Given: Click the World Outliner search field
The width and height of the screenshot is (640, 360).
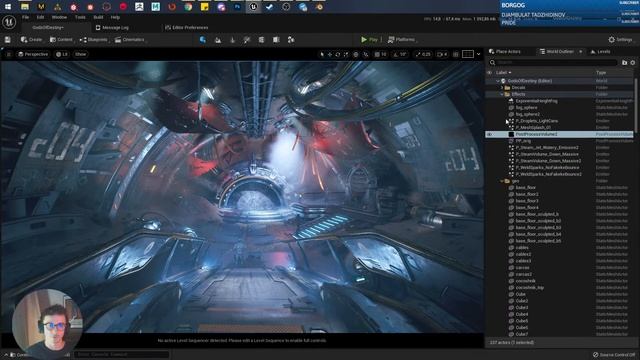Looking at the screenshot, I should tap(553, 62).
